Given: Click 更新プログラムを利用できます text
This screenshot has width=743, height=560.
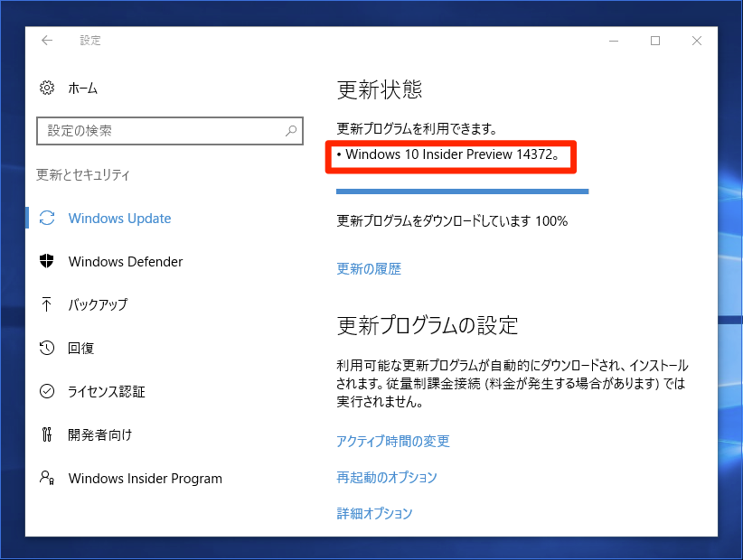Looking at the screenshot, I should click(417, 129).
